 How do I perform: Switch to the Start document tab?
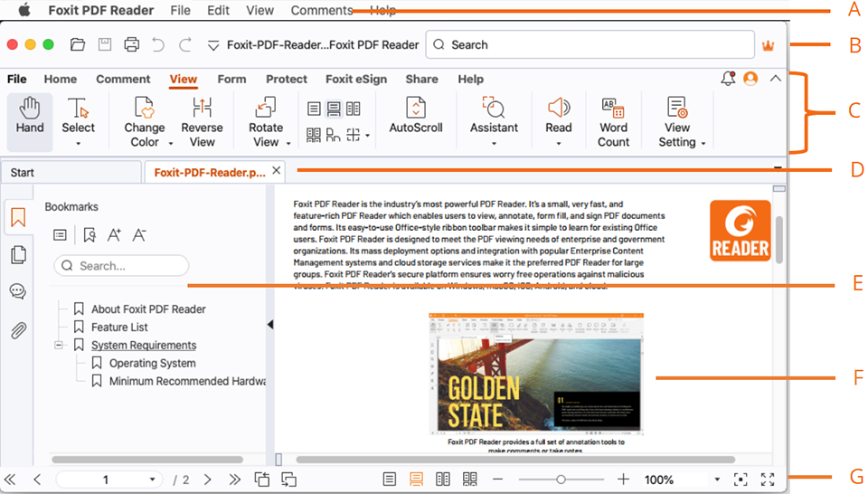coord(71,172)
